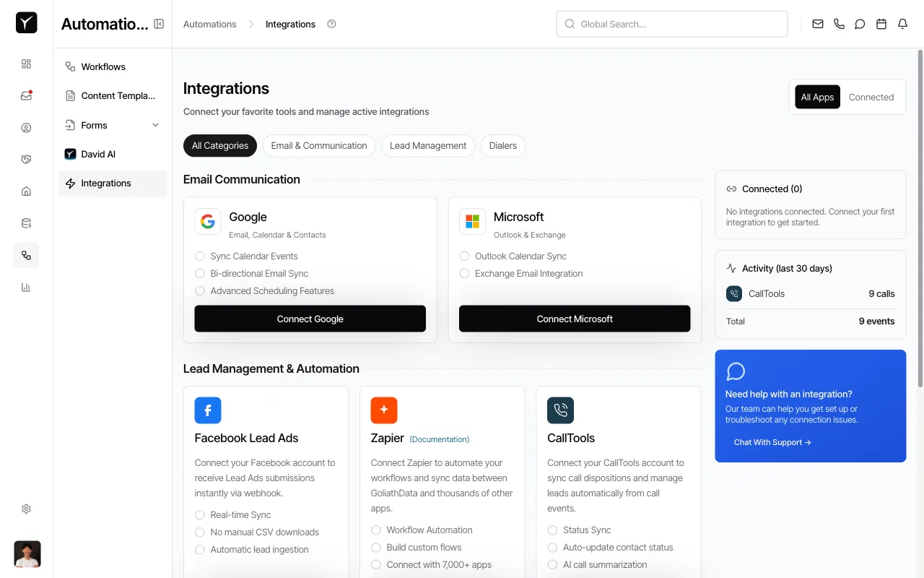Viewport: 924px width, 578px height.
Task: Open the Zapier Documentation link
Action: click(440, 439)
